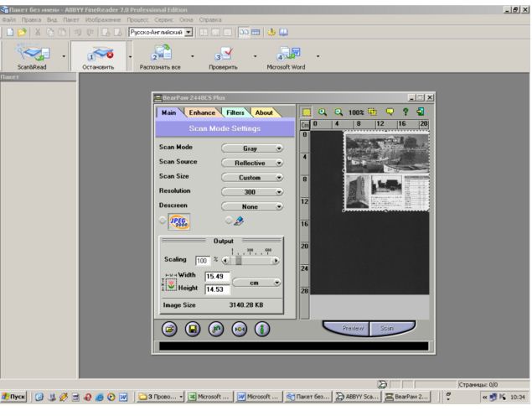Stop scanning with the Остановить button

[99, 55]
